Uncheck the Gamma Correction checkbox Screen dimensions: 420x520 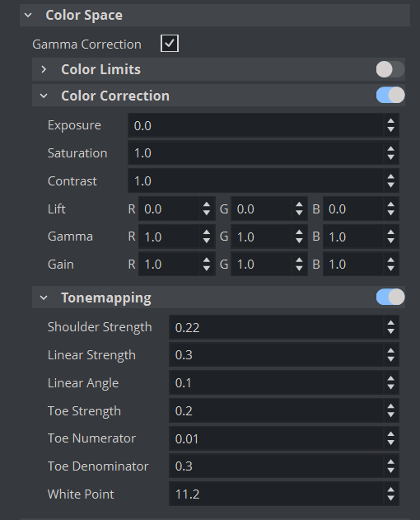click(170, 44)
